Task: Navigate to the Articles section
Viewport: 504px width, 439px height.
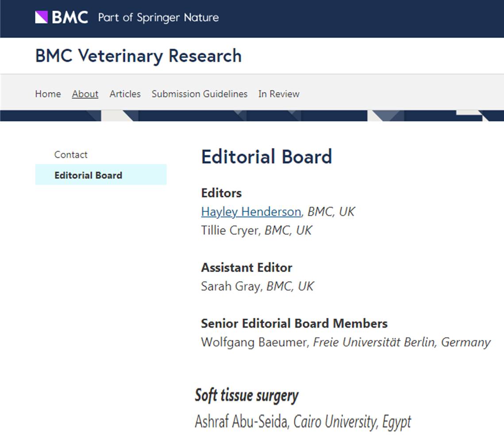Action: pyautogui.click(x=125, y=94)
